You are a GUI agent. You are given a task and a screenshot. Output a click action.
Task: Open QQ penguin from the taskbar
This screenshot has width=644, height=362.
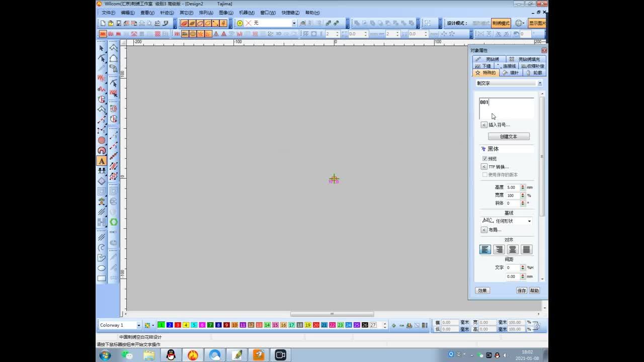point(171,355)
